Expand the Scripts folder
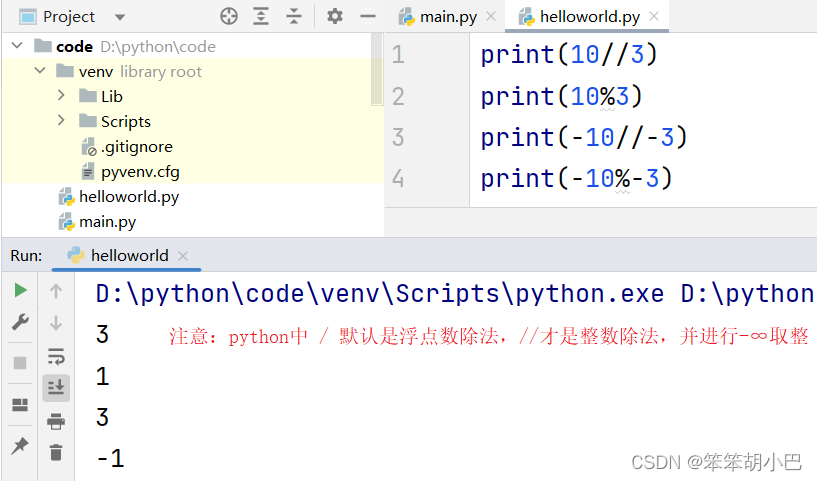 click(62, 121)
